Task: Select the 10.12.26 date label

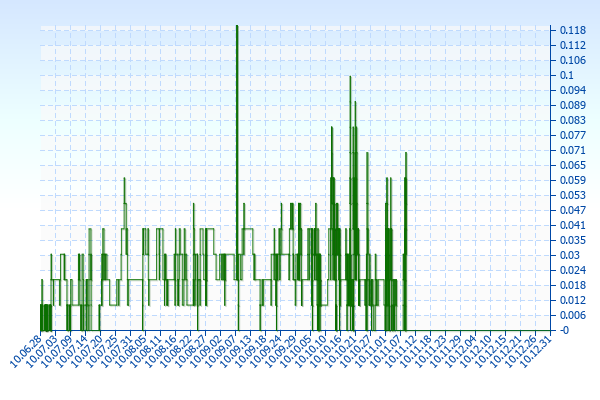Action: click(521, 351)
